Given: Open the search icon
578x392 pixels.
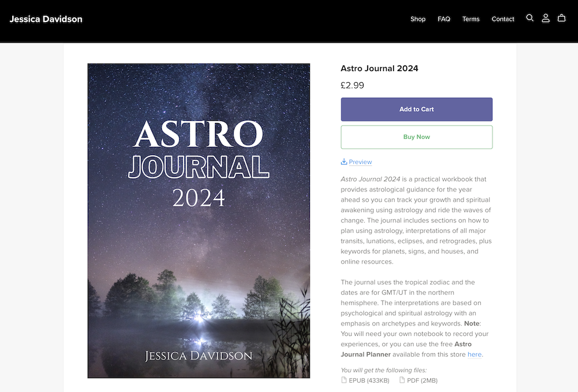Looking at the screenshot, I should pyautogui.click(x=530, y=18).
